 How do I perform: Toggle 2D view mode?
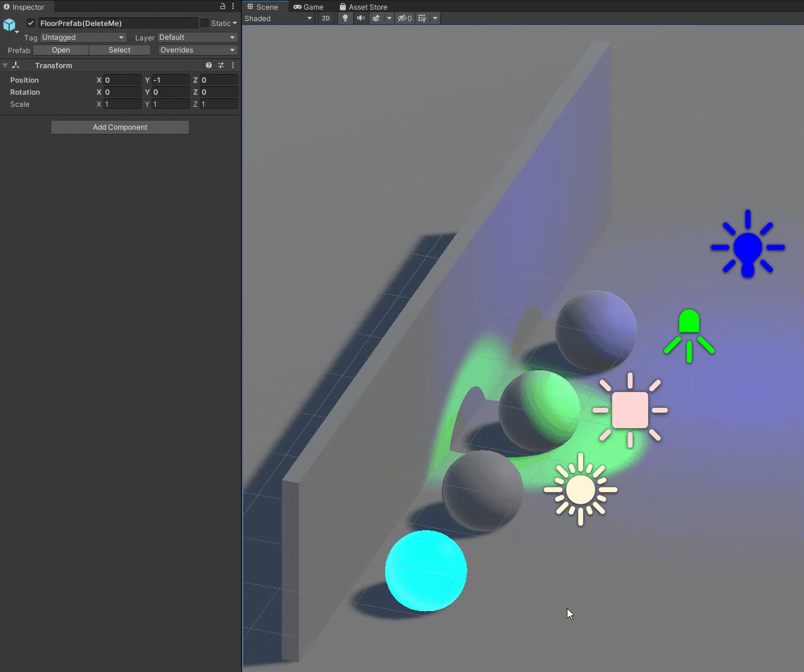coord(326,18)
